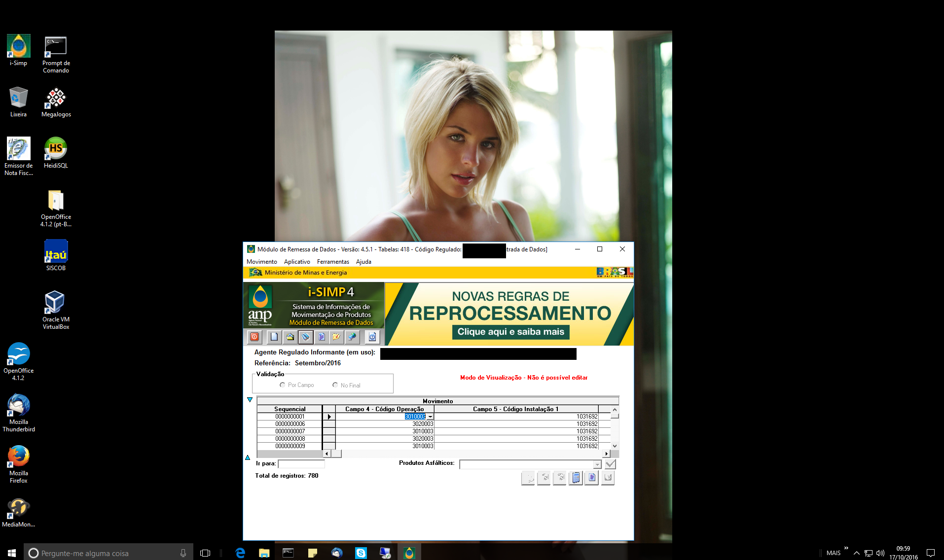Image resolution: width=944 pixels, height=560 pixels.
Task: Open the i-Simp desktop shortcut
Action: (19, 50)
